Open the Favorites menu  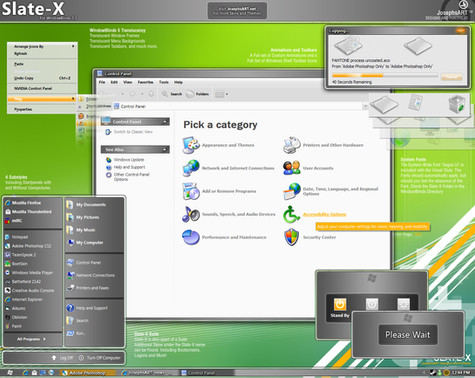click(145, 82)
